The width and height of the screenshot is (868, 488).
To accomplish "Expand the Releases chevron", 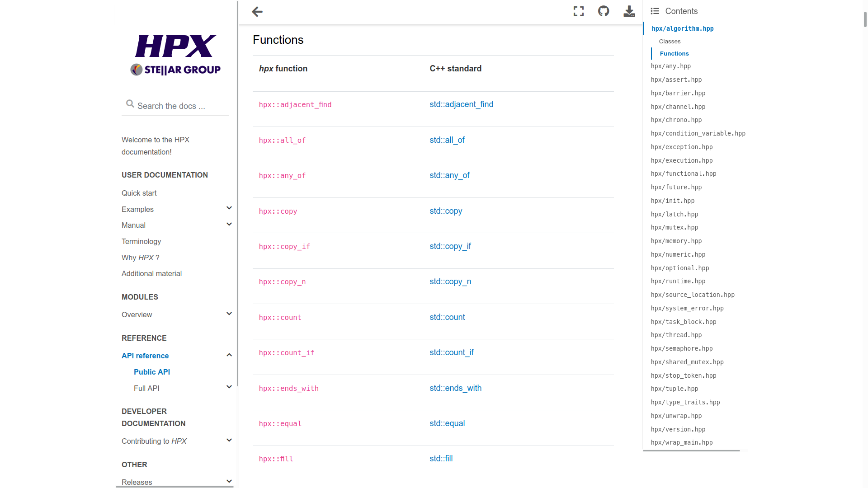I will tap(229, 482).
